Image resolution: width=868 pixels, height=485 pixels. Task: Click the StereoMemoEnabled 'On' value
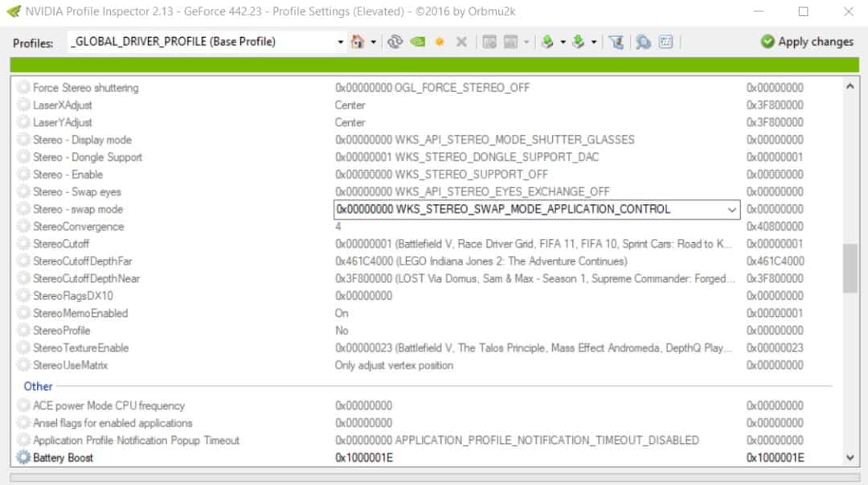pos(342,313)
